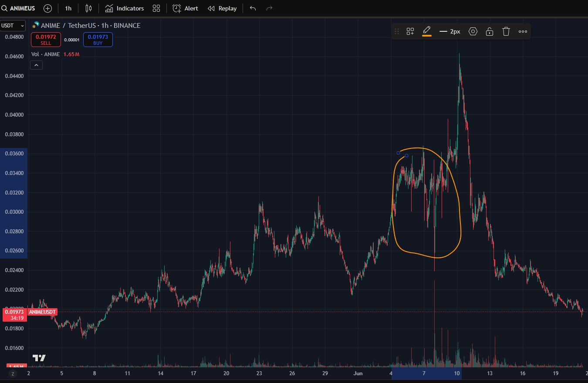Click the 0.03200 price axis label
The width and height of the screenshot is (588, 383).
[14, 192]
